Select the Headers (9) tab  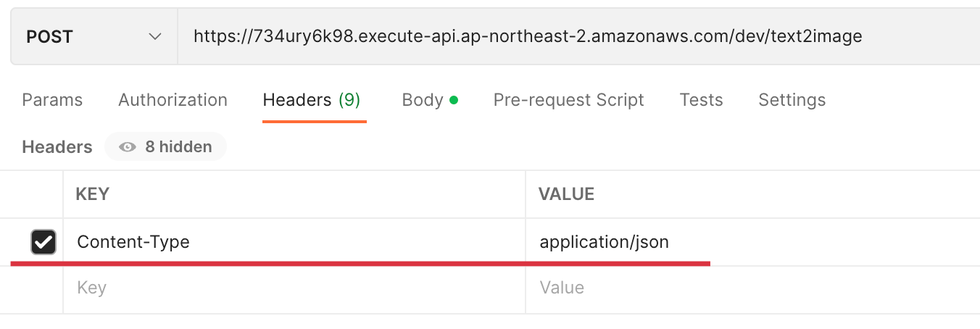pyautogui.click(x=312, y=100)
